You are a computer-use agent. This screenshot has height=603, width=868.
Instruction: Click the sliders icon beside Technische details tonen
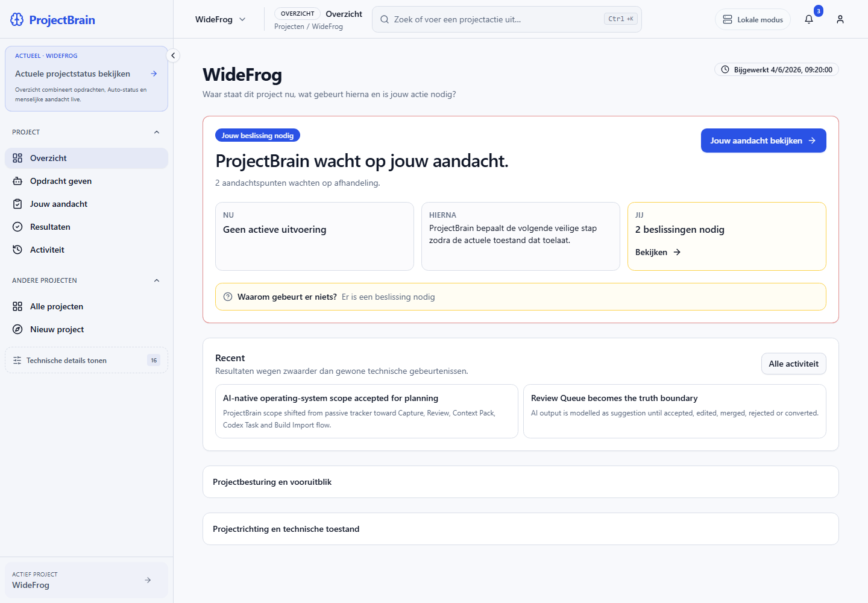click(x=17, y=360)
